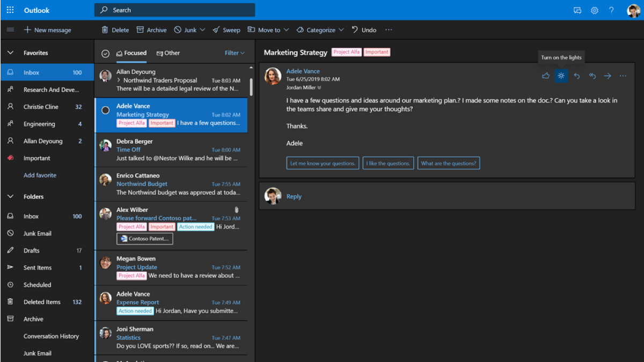Switch to the Focused tab
Image resolution: width=644 pixels, height=362 pixels.
tap(131, 53)
